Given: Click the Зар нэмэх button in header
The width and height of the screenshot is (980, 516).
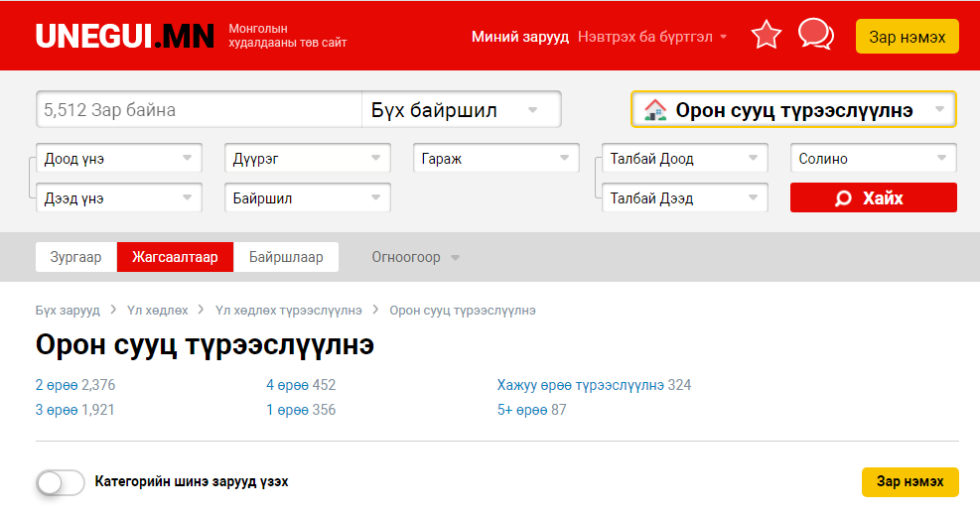Looking at the screenshot, I should (x=907, y=37).
